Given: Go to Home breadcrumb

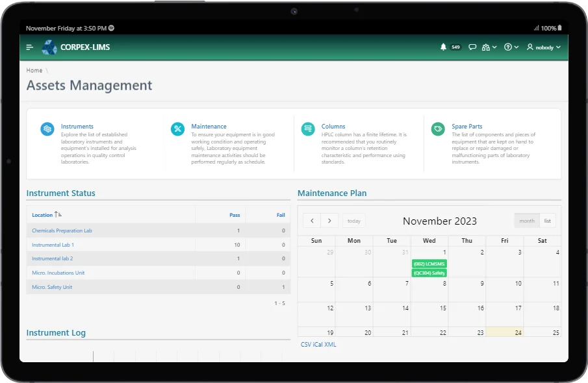Looking at the screenshot, I should coord(34,70).
